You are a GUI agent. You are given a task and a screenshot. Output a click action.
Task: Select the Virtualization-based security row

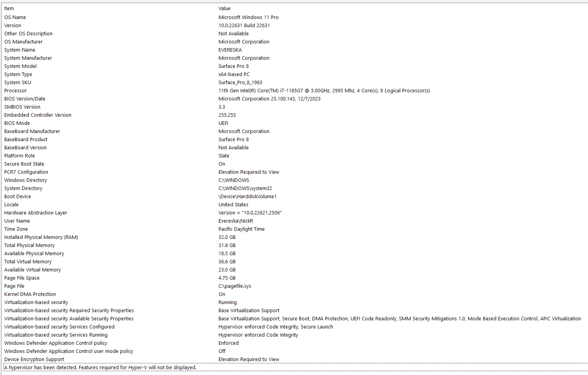(x=294, y=302)
